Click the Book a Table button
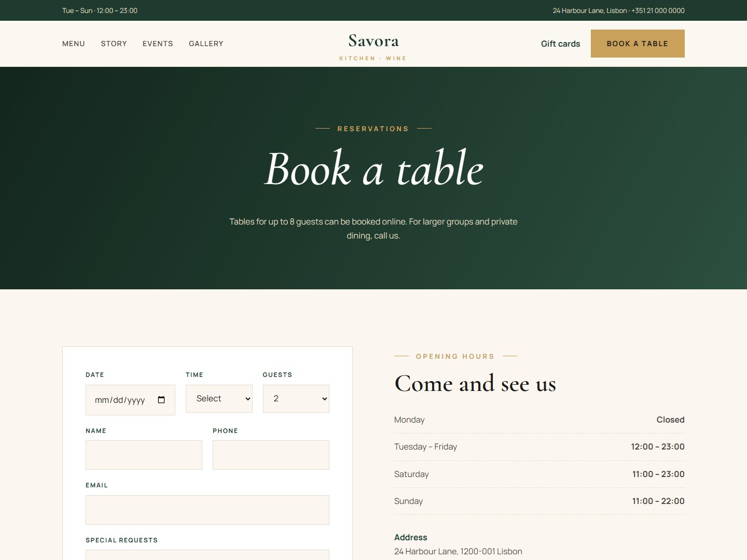Image resolution: width=747 pixels, height=560 pixels. 638,44
